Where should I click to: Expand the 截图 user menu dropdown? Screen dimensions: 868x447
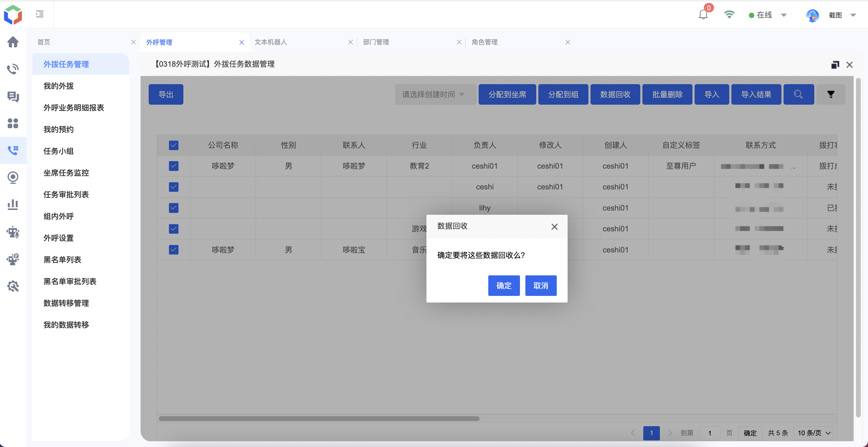pos(853,15)
